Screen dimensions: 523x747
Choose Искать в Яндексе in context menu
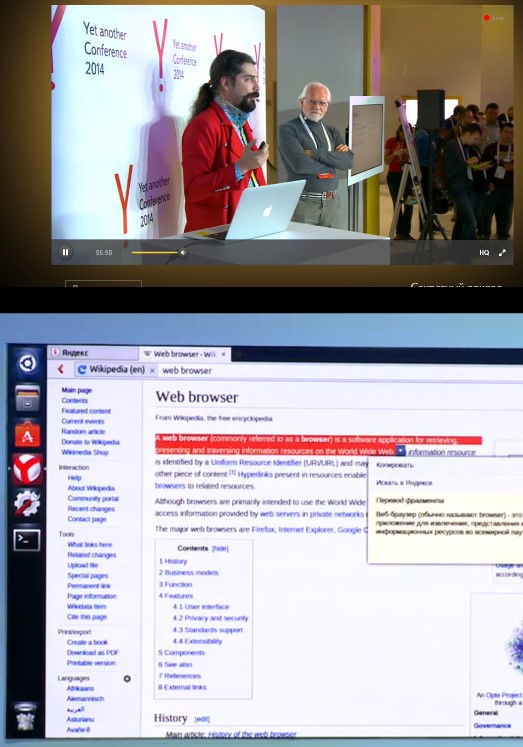point(404,483)
